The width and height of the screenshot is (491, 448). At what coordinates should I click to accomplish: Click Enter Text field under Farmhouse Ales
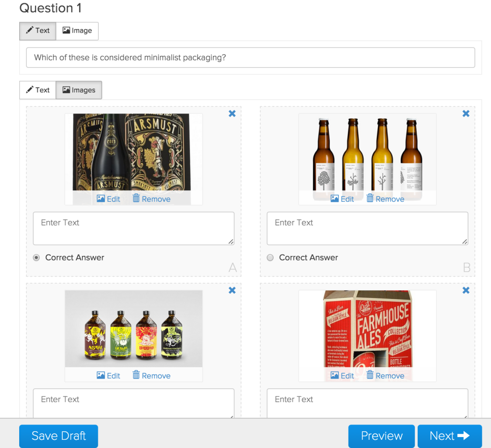coord(368,403)
